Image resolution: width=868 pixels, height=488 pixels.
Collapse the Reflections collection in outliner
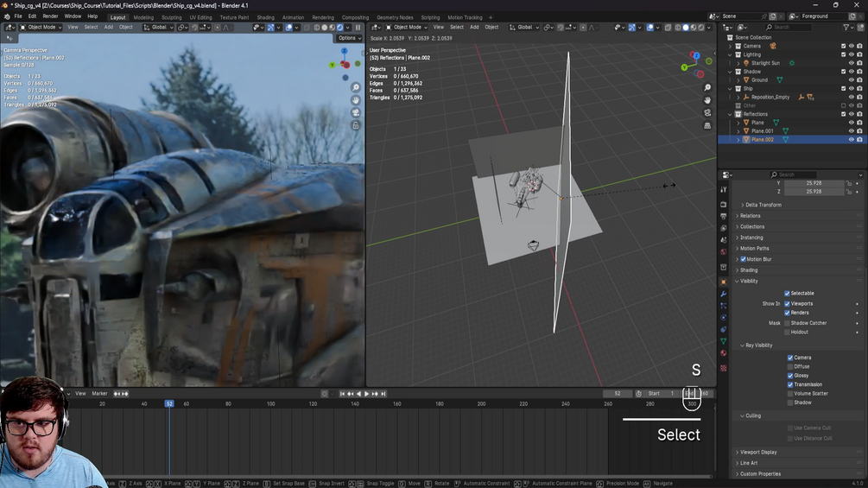(x=731, y=114)
